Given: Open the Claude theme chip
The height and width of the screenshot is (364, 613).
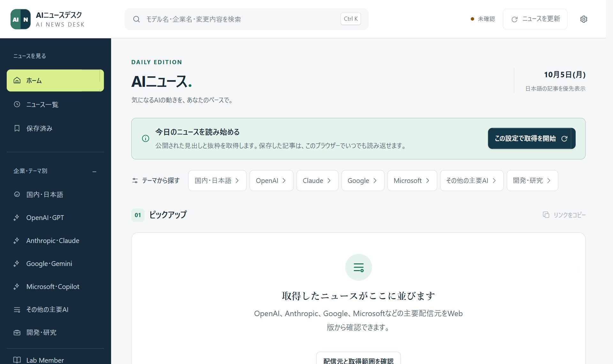Looking at the screenshot, I should (317, 180).
